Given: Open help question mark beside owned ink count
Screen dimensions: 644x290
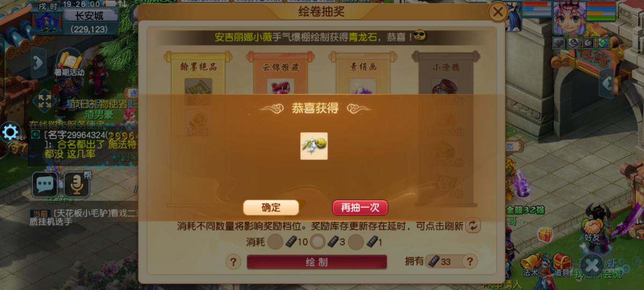Looking at the screenshot, I should coord(470,262).
